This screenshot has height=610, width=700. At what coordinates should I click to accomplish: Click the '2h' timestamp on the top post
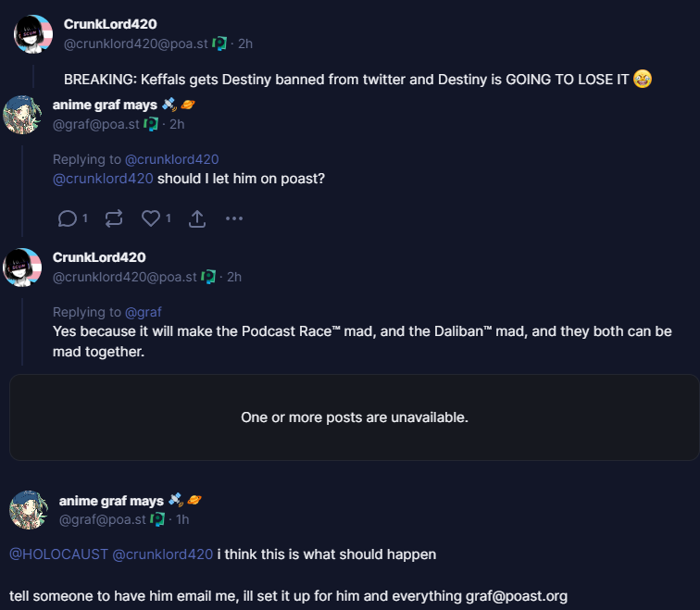245,44
